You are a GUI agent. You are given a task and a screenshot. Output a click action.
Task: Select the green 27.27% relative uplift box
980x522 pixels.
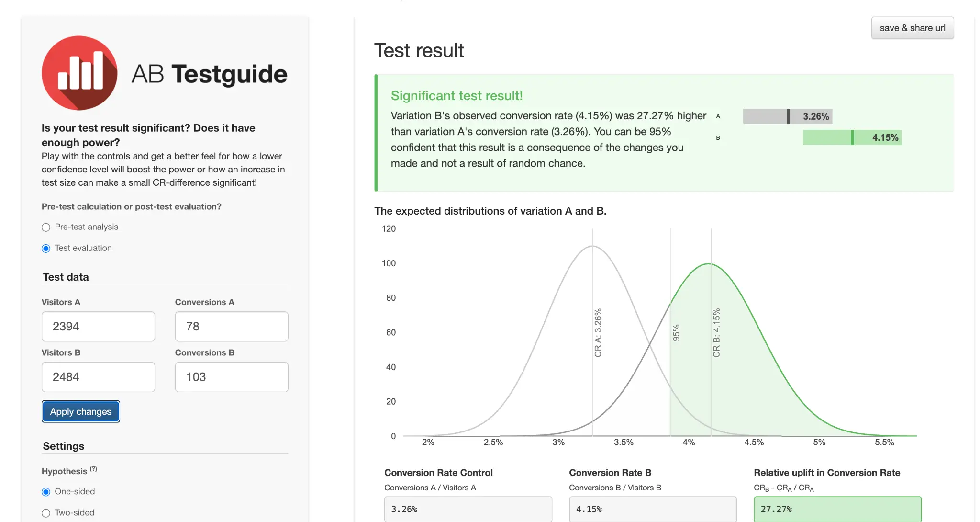coord(837,509)
